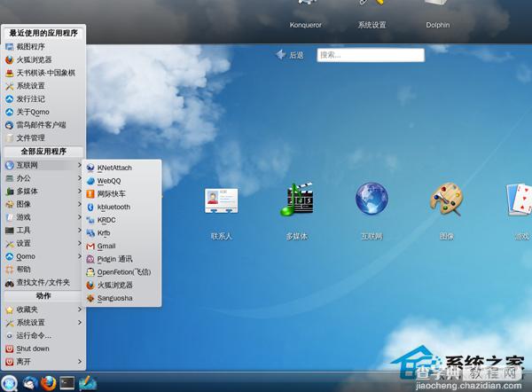The image size is (532, 392).
Task: Click the Sanguosha icon
Action: [90, 298]
